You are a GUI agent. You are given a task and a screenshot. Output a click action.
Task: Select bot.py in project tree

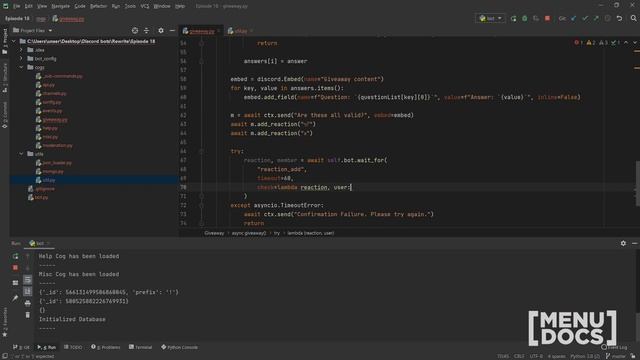click(x=38, y=198)
